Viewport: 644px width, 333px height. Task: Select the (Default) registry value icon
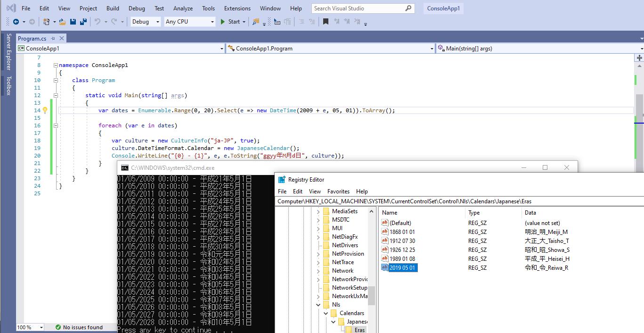(384, 223)
